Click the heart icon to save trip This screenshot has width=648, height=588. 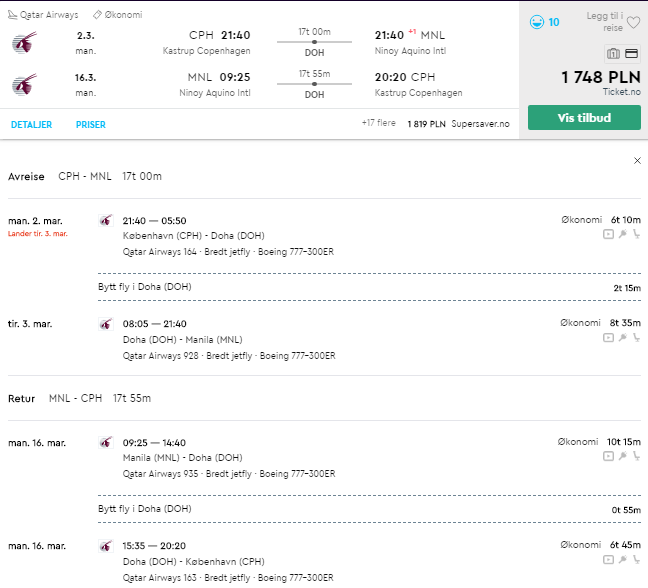click(633, 22)
